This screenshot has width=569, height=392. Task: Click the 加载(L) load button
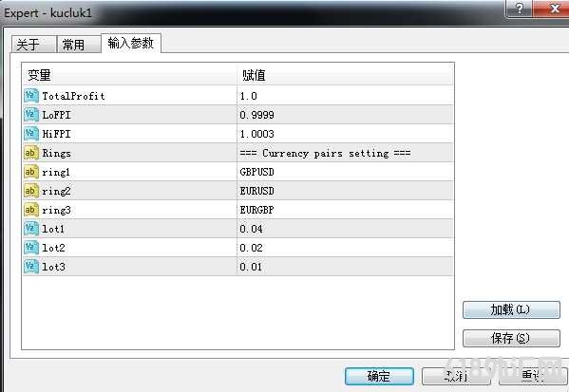click(x=511, y=310)
